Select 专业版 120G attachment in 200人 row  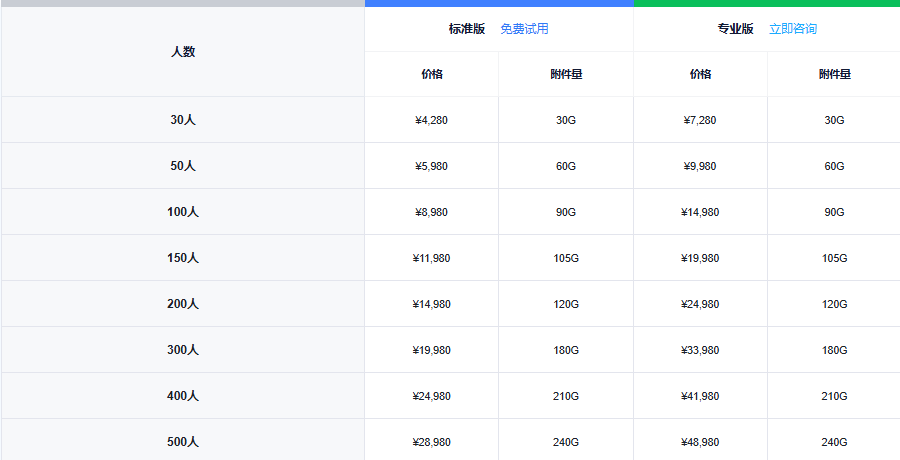[835, 304]
